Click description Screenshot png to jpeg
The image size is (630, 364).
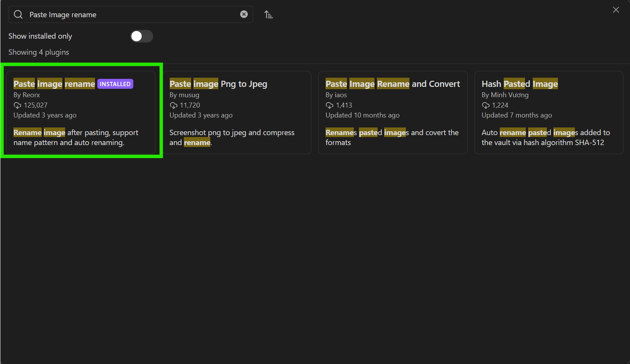232,137
